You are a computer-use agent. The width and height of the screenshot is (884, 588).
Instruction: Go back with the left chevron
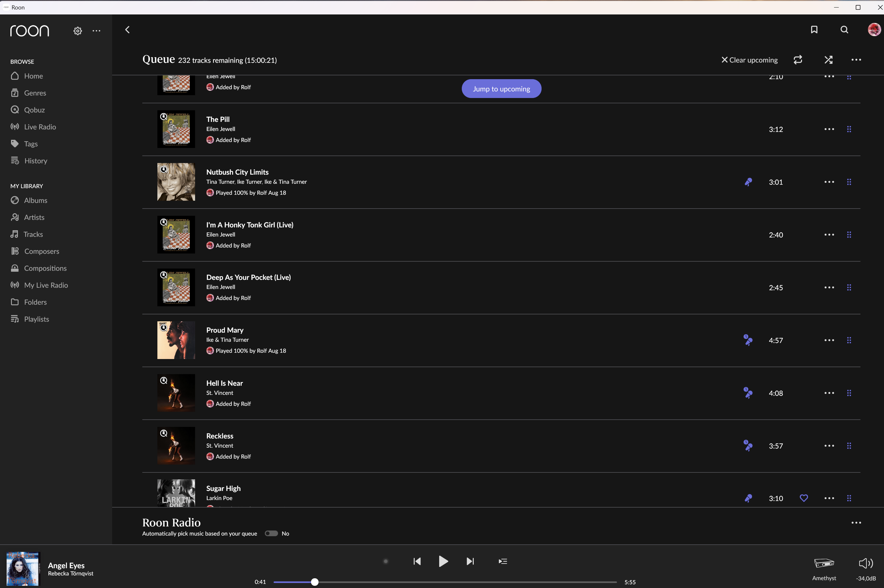[128, 30]
